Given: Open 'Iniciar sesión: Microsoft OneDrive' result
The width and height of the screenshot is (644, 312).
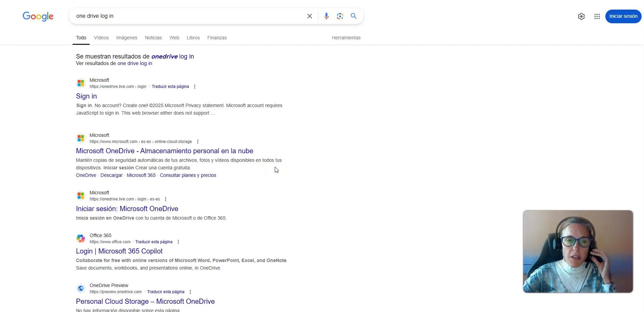Looking at the screenshot, I should [127, 209].
